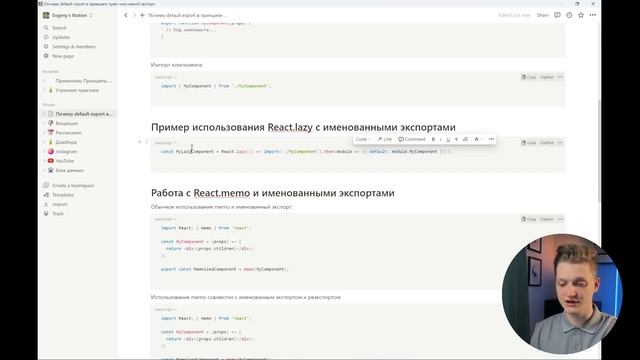The height and width of the screenshot is (360, 640).
Task: Apply strikethrough in the floating toolbar
Action: (x=456, y=139)
